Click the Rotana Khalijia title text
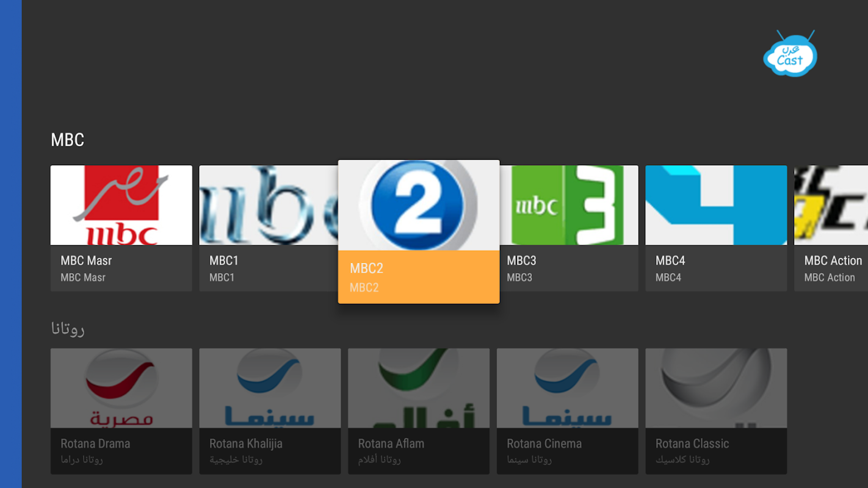Image resolution: width=868 pixels, height=488 pixels. pos(246,443)
